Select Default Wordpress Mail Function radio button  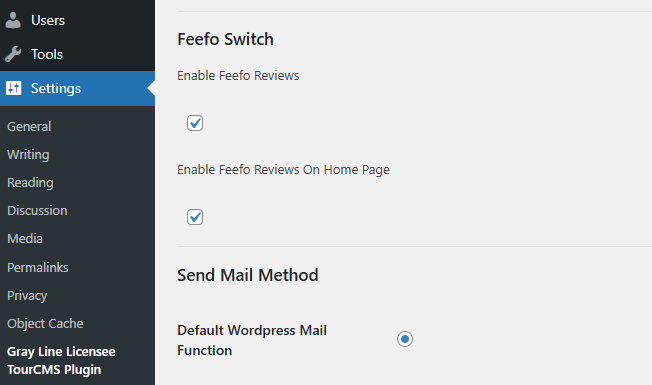(405, 339)
